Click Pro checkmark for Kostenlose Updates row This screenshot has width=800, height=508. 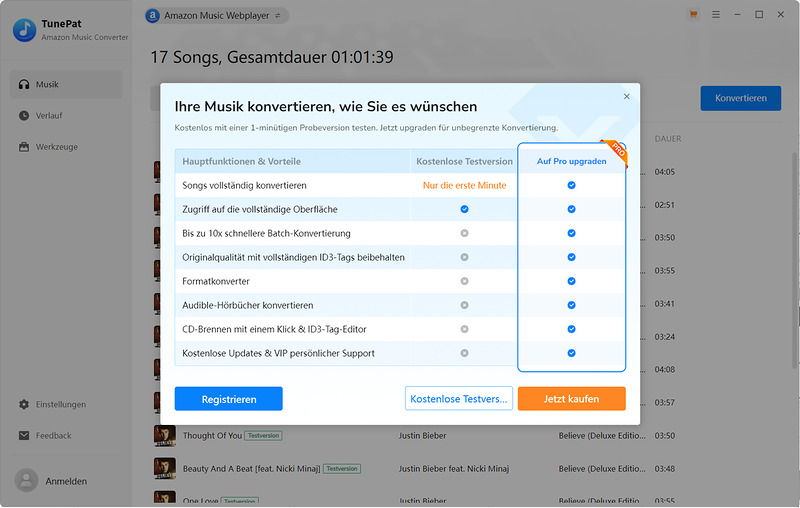click(571, 353)
